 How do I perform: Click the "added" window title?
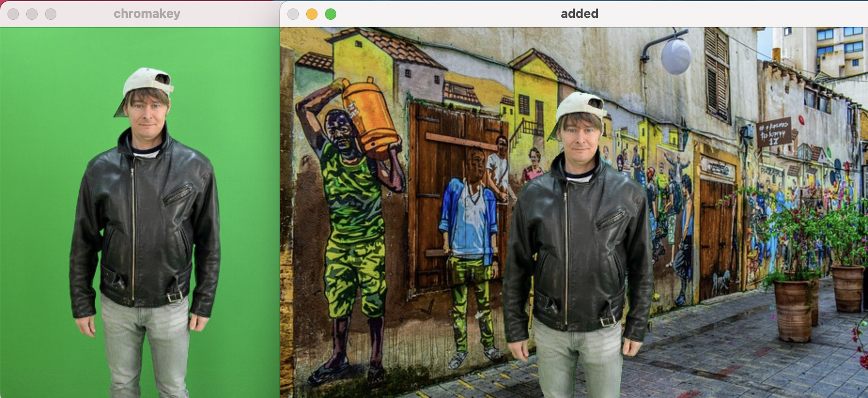click(580, 14)
